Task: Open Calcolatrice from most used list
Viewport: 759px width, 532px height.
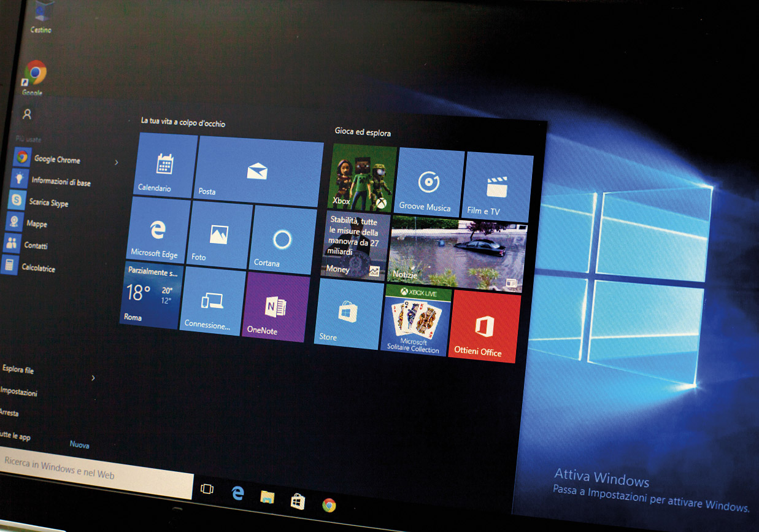Action: coord(38,268)
